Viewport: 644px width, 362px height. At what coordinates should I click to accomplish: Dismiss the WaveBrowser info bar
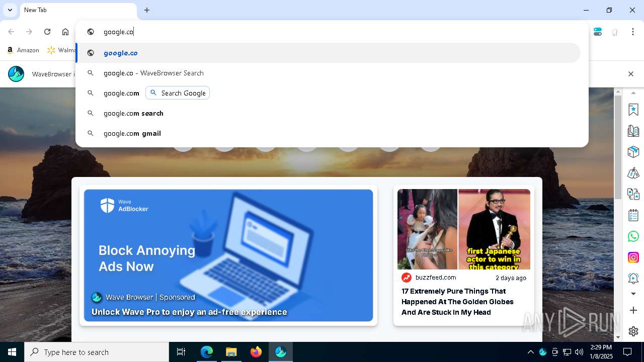[631, 74]
